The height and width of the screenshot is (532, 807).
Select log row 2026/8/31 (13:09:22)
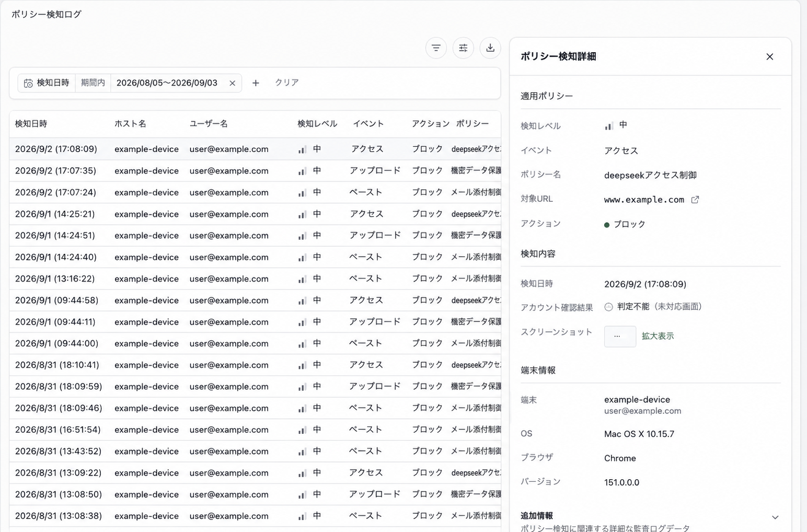255,473
